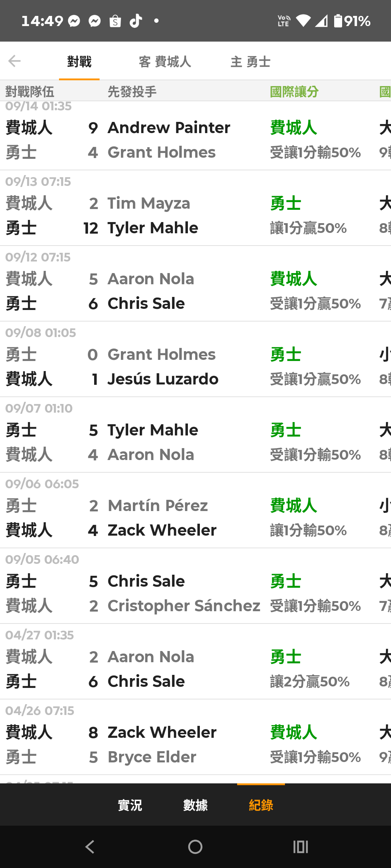This screenshot has width=391, height=868.
Task: Open the 實況 bottom tab
Action: [130, 805]
